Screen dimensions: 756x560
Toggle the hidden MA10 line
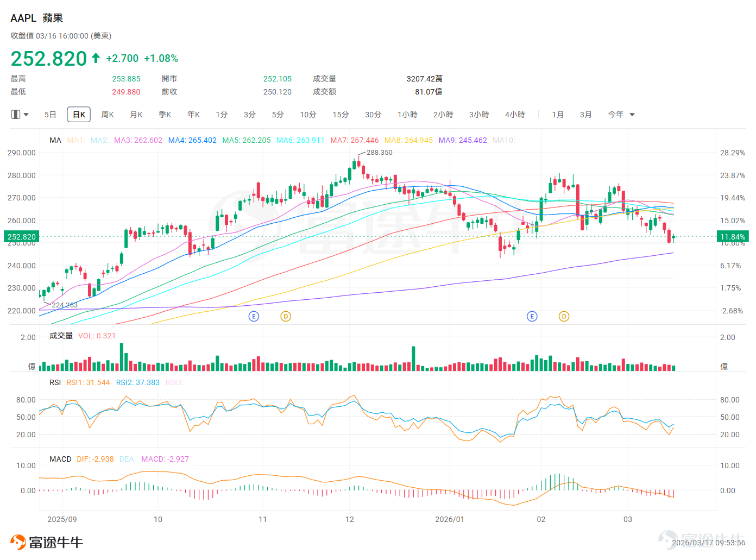pos(504,140)
